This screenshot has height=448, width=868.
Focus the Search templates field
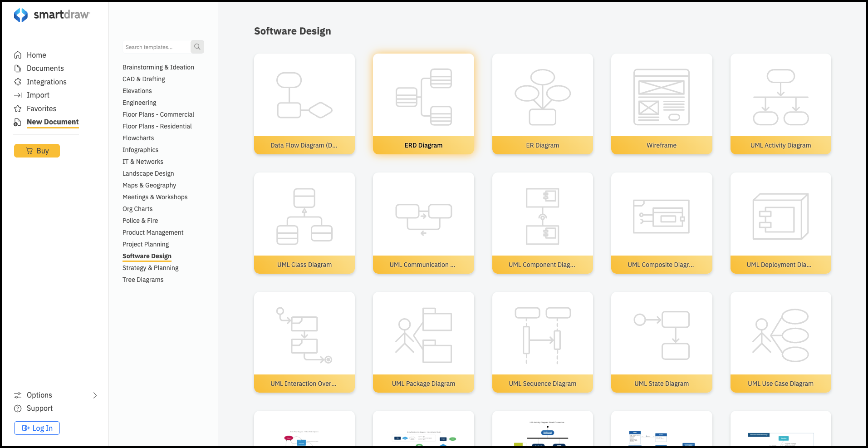coord(157,47)
